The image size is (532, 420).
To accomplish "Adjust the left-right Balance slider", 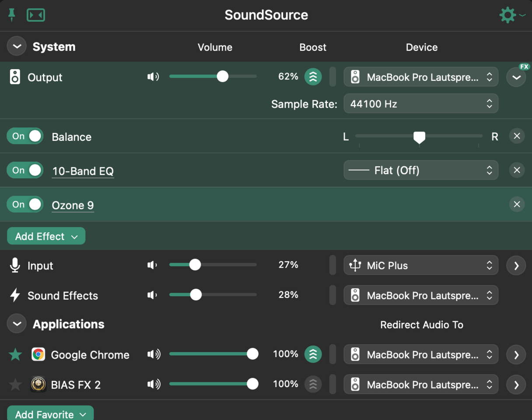I will coord(419,137).
